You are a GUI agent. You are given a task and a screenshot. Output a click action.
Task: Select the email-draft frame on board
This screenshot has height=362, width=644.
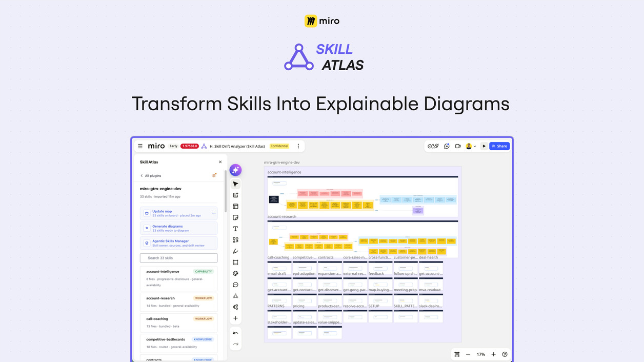pos(279,284)
